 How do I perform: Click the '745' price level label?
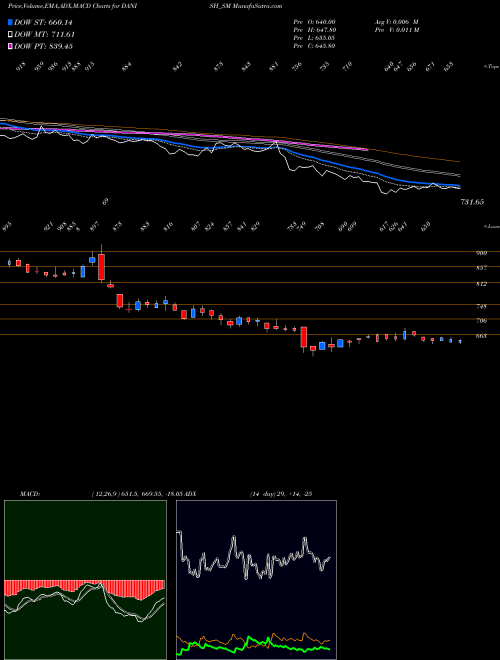481,306
